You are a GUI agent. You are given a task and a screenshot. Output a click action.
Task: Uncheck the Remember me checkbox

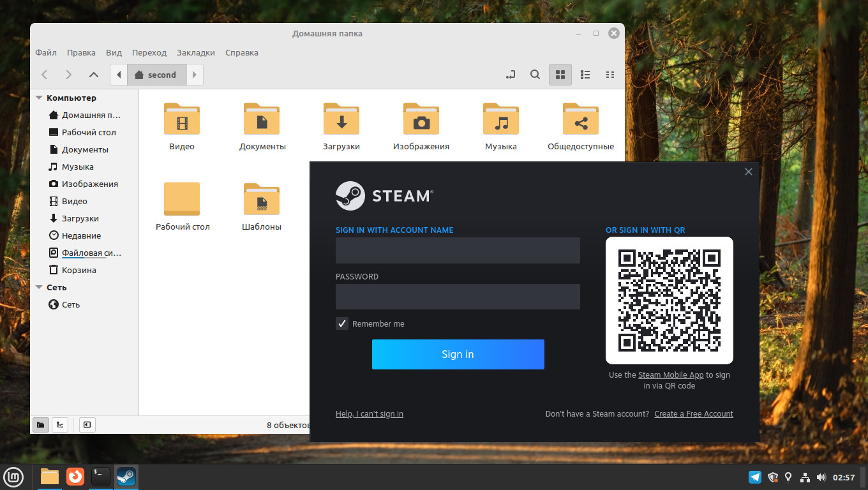tap(342, 323)
